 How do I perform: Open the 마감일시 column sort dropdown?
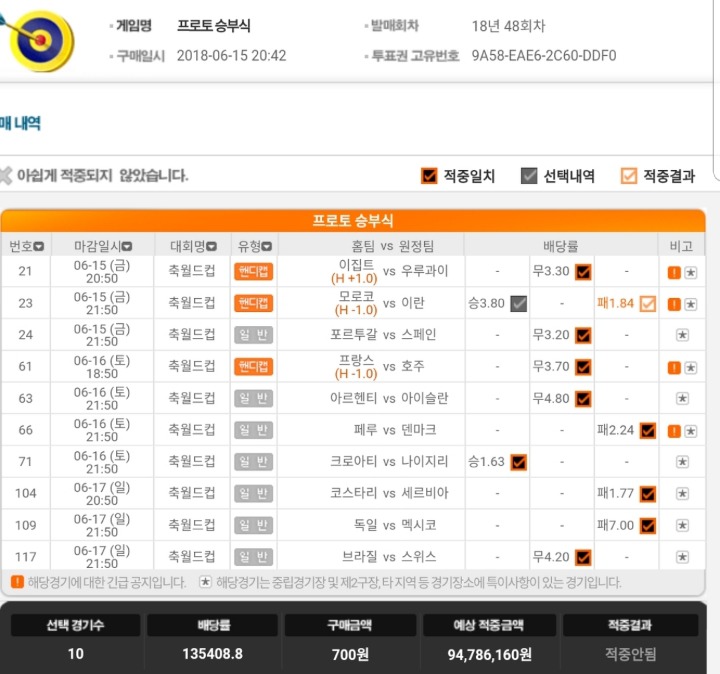click(127, 247)
